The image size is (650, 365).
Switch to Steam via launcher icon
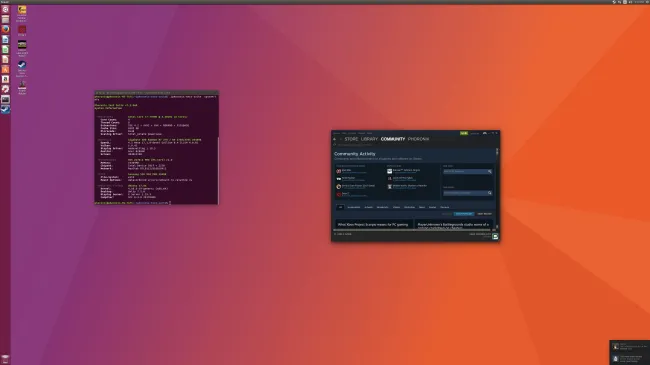click(5, 110)
